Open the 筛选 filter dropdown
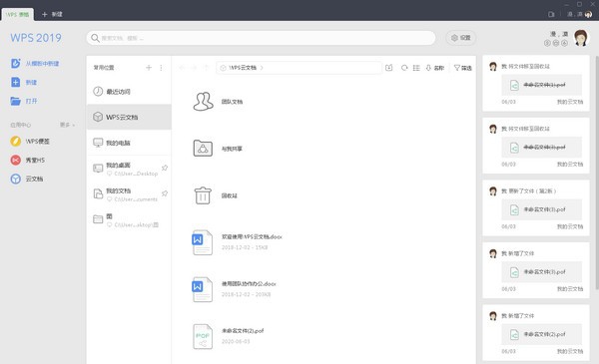 pos(462,68)
